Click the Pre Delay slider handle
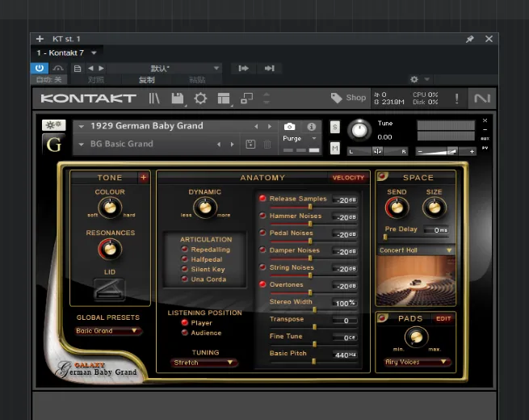The width and height of the screenshot is (529, 420). (x=385, y=237)
